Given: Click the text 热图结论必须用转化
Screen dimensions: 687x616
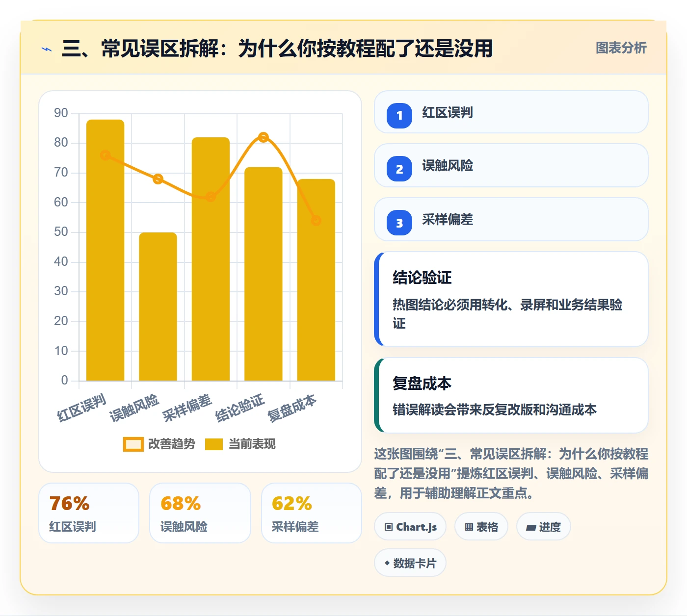Looking at the screenshot, I should [507, 314].
